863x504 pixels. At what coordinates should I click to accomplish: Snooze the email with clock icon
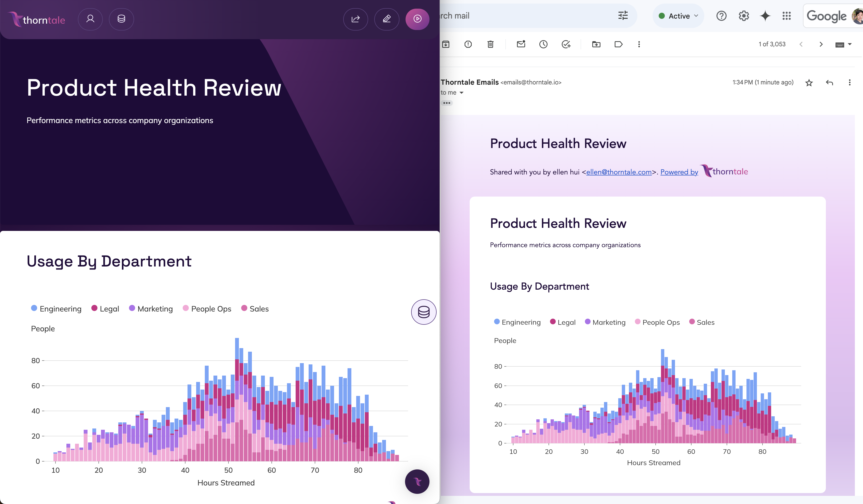[543, 44]
